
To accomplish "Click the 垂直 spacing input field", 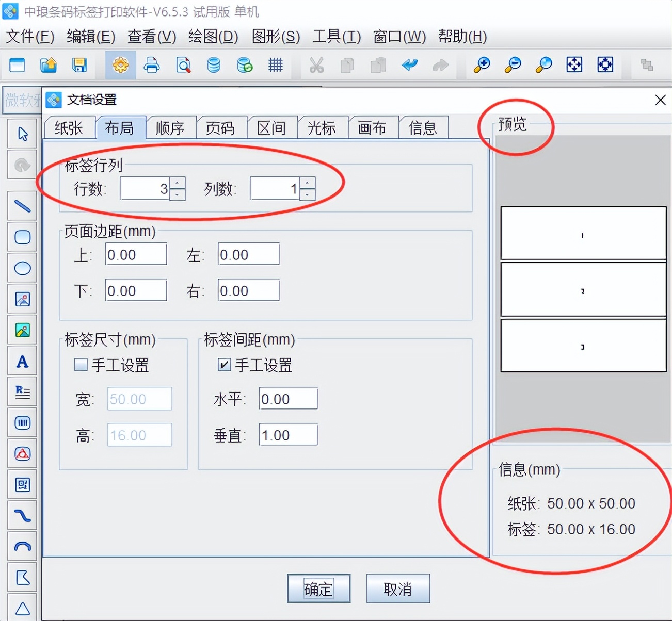I will pos(287,434).
